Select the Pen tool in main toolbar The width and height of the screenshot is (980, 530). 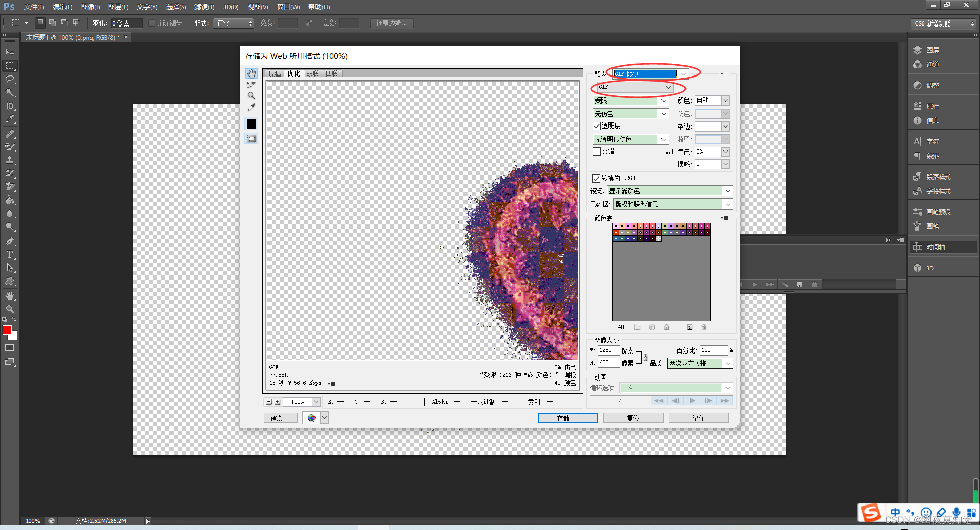[10, 241]
